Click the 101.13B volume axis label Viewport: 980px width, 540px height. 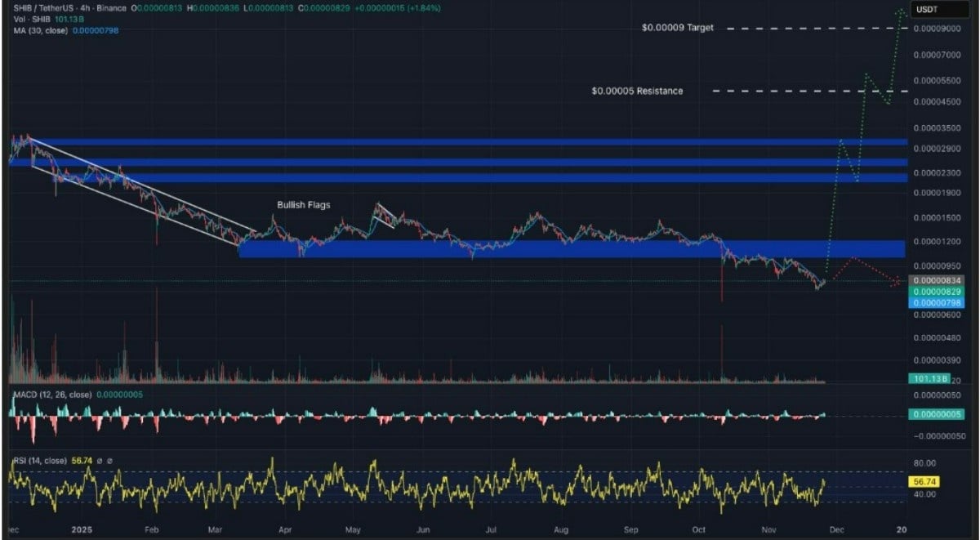pos(930,379)
